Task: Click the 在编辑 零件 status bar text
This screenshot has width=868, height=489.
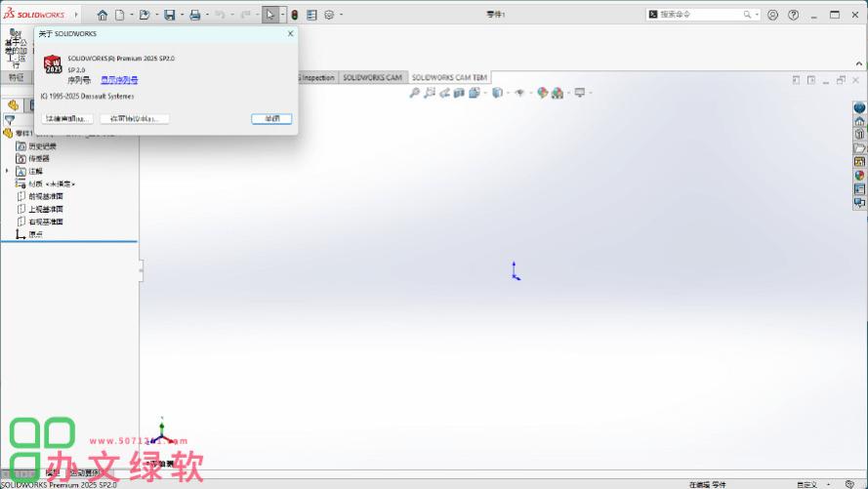Action: point(707,484)
